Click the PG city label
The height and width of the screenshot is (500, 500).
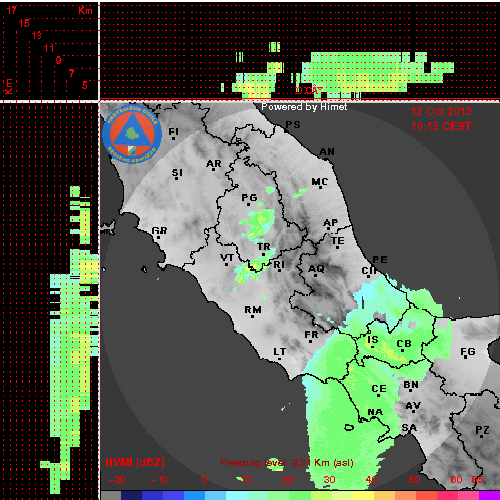(249, 198)
